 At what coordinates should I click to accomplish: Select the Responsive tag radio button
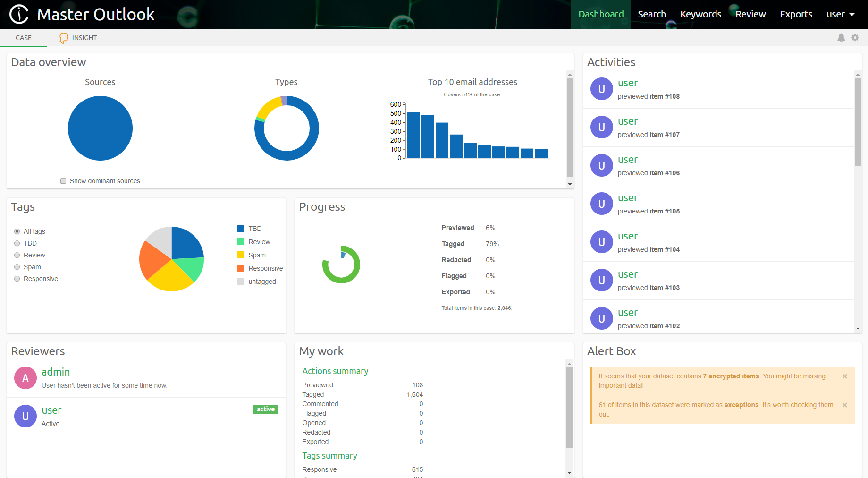(x=17, y=279)
